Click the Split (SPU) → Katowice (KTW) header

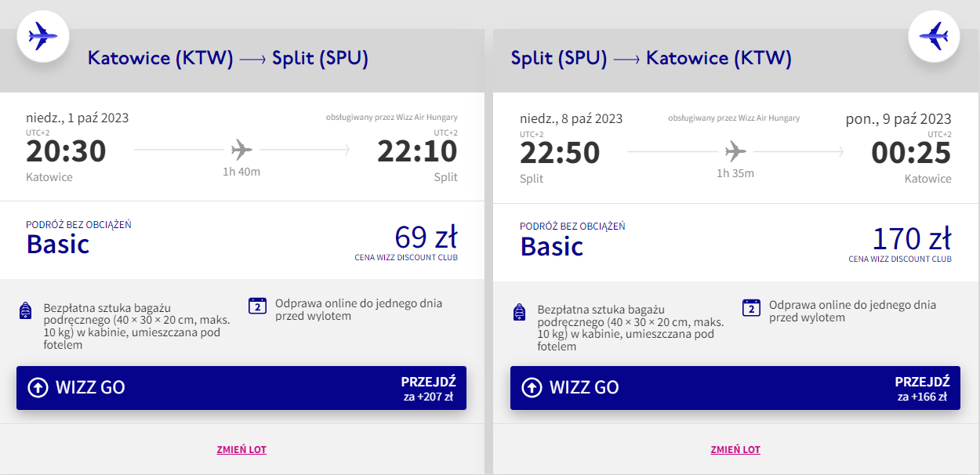pyautogui.click(x=651, y=58)
